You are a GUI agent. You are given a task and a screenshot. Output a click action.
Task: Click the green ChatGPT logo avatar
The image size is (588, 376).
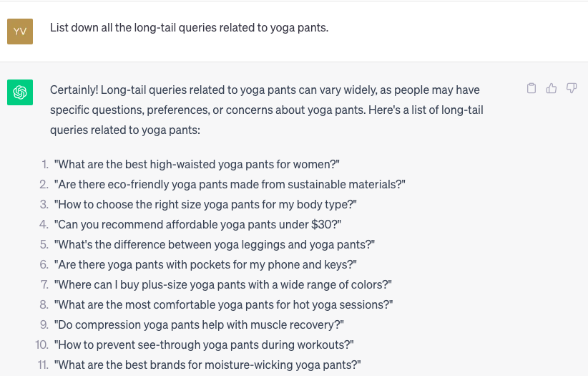pos(20,92)
